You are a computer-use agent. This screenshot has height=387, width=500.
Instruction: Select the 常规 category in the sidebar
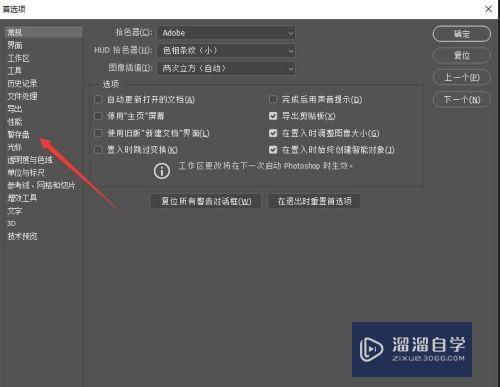pyautogui.click(x=44, y=32)
